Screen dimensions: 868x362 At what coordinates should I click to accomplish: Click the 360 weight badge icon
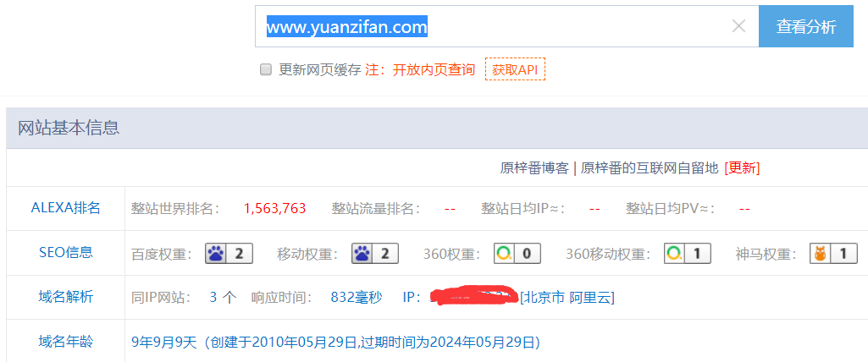pyautogui.click(x=517, y=254)
